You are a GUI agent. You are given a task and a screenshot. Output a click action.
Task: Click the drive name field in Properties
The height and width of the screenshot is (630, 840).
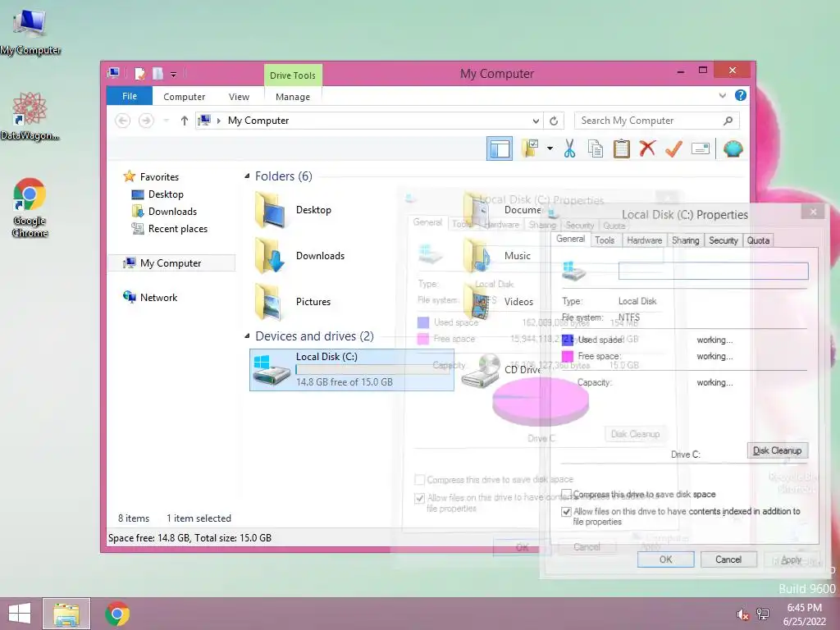point(713,271)
